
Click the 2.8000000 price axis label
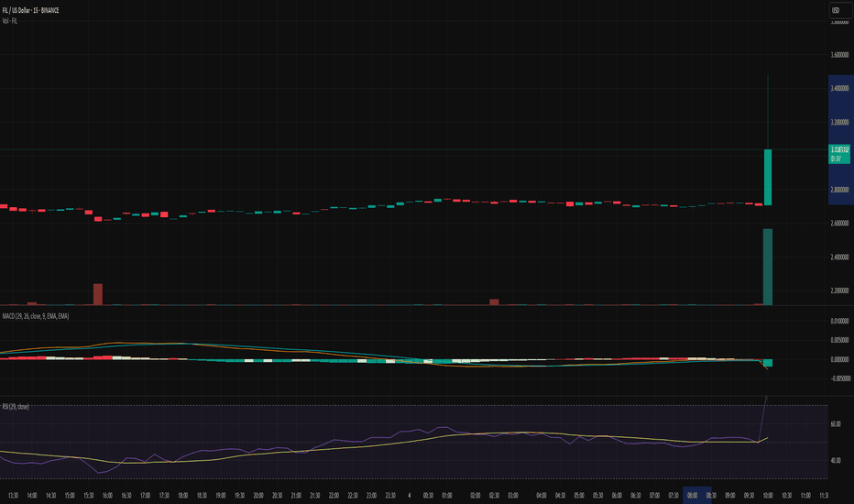coord(840,190)
